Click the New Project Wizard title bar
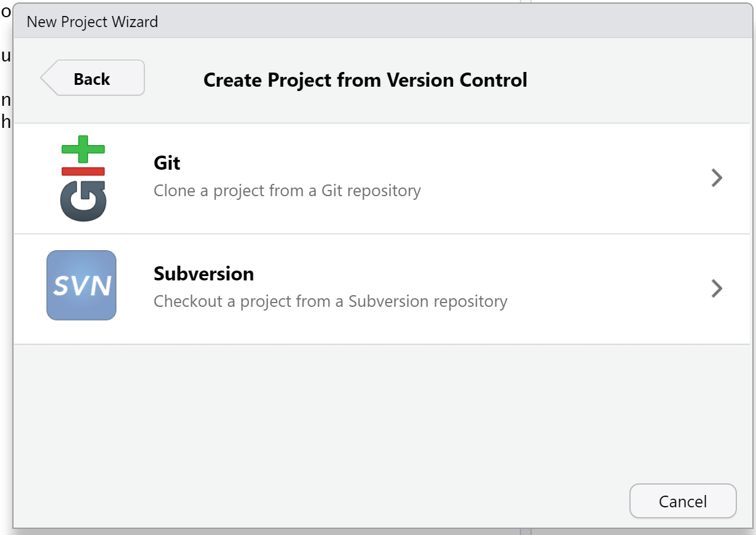Viewport: 756px width, 535px height. pos(369,22)
